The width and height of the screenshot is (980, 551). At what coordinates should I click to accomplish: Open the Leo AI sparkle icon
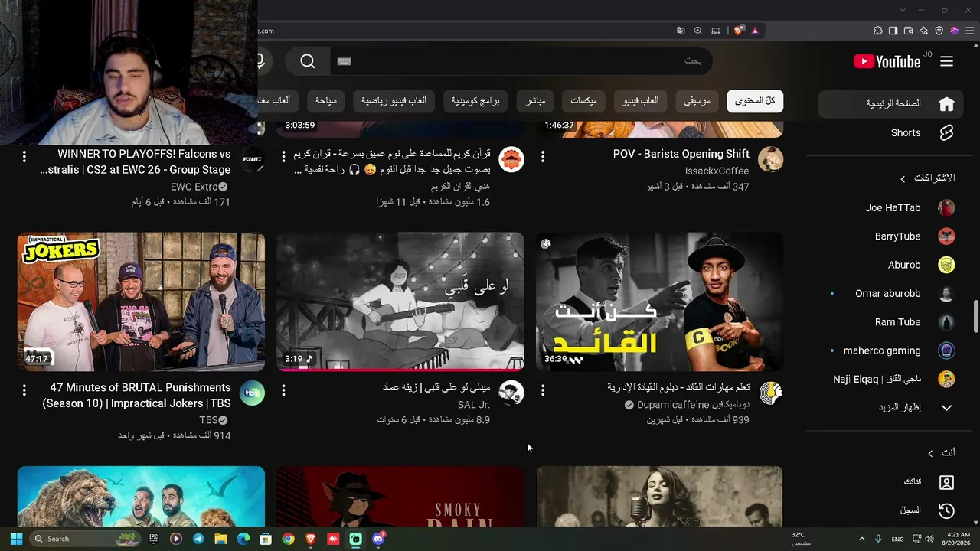[x=923, y=31]
